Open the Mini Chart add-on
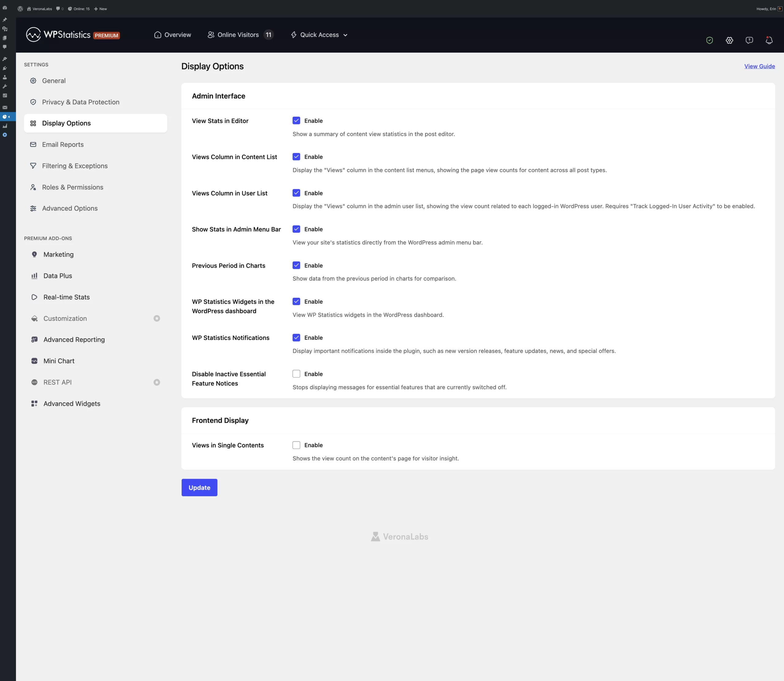The image size is (784, 681). (96, 361)
